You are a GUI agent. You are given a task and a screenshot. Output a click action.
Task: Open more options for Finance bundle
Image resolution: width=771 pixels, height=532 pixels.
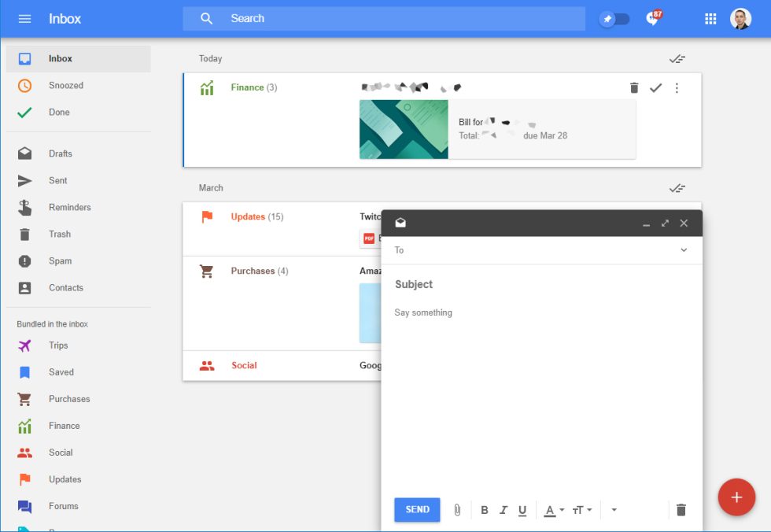677,88
